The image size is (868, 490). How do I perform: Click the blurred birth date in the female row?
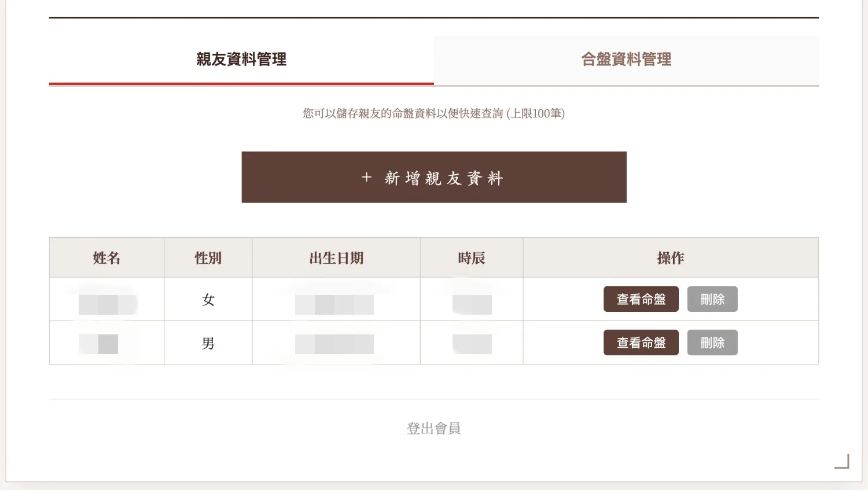pos(334,304)
